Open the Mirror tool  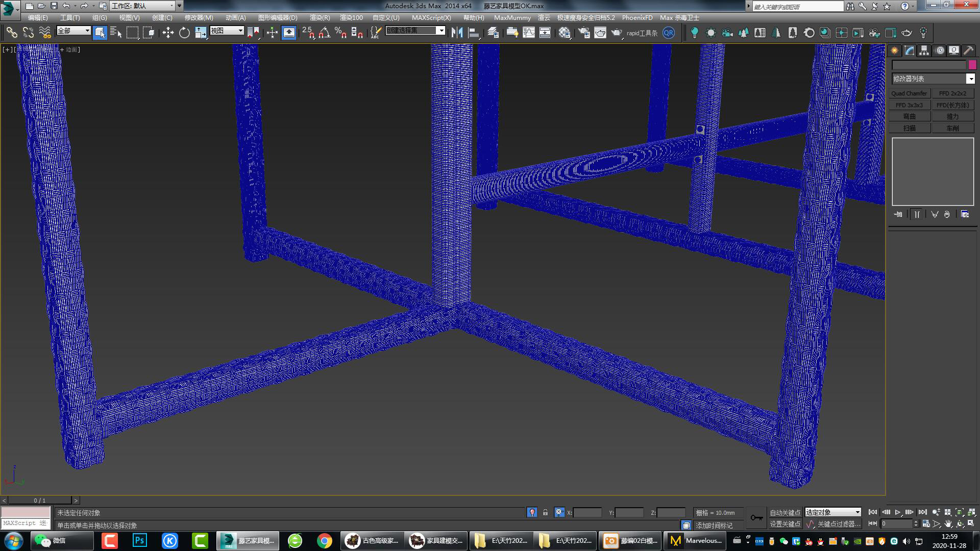point(457,33)
